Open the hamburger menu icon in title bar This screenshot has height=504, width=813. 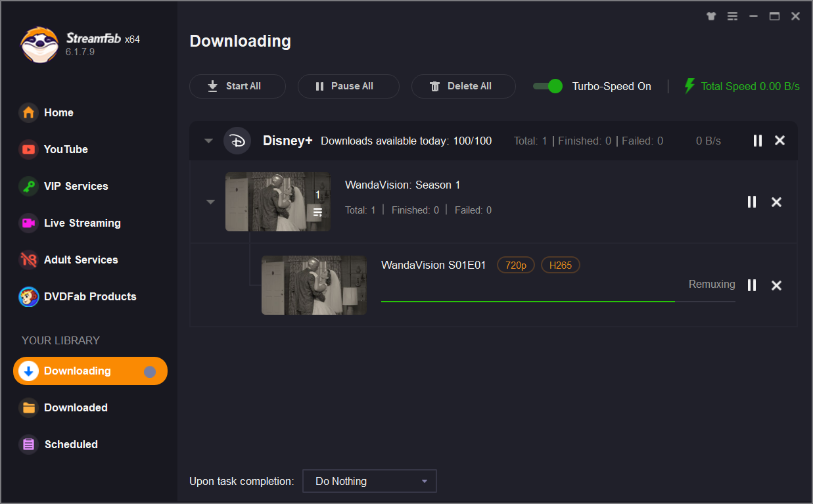click(x=732, y=16)
